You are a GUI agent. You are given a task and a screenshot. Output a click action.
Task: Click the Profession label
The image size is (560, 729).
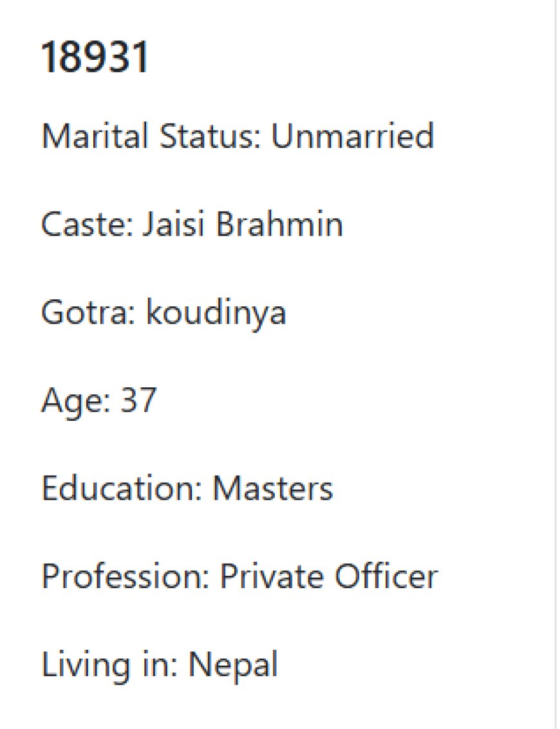126,576
